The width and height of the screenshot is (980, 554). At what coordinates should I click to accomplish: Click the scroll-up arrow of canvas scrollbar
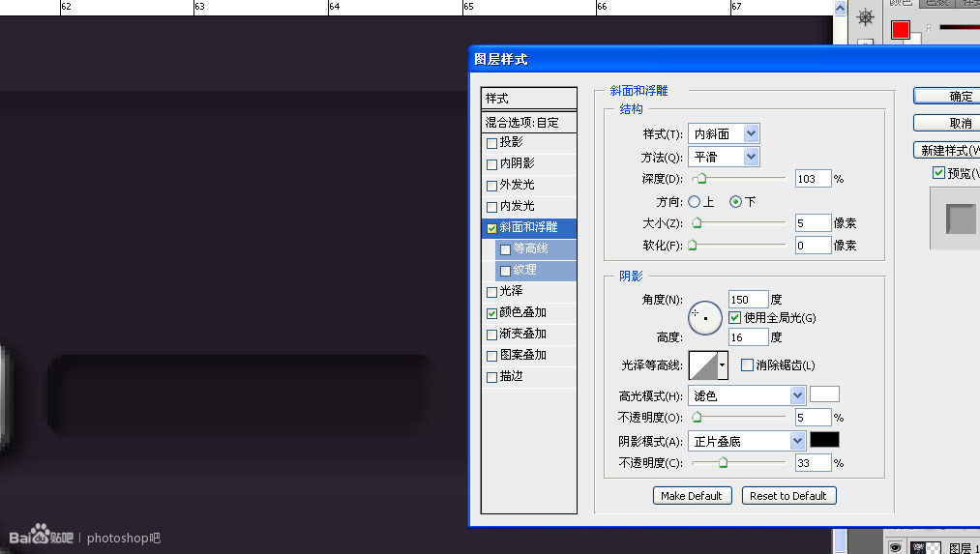pyautogui.click(x=840, y=8)
